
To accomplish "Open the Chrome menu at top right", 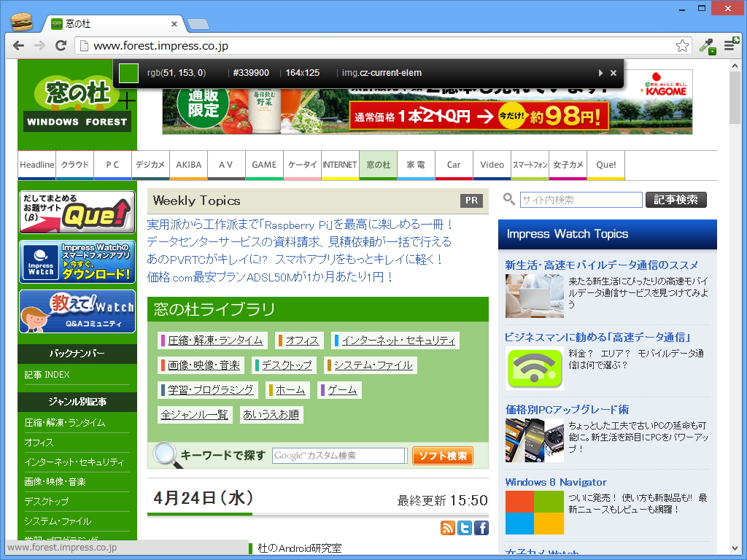I will [729, 44].
